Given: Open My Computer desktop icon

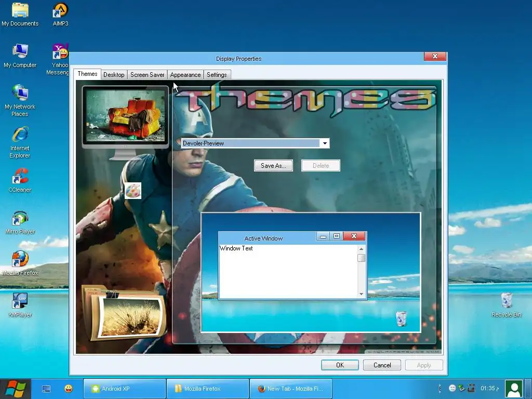Looking at the screenshot, I should (x=20, y=56).
